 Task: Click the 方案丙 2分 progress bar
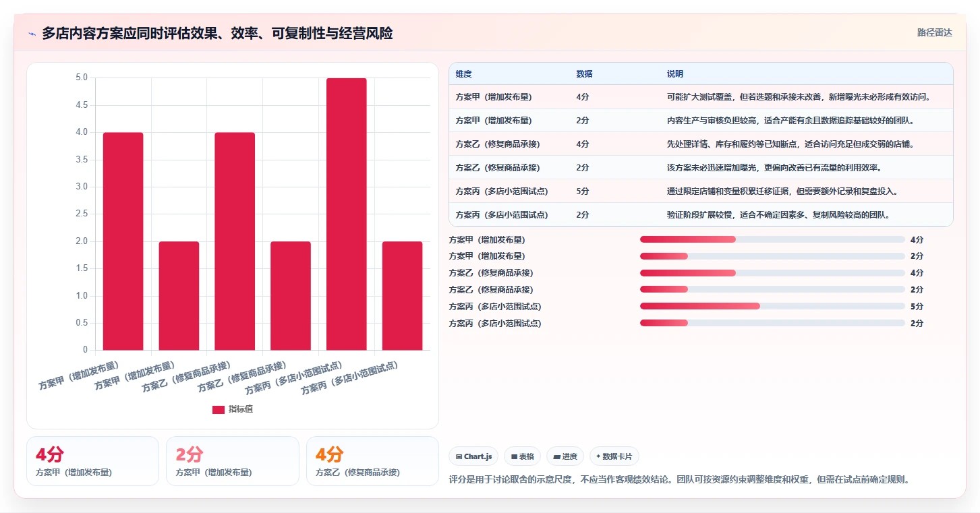click(x=772, y=323)
